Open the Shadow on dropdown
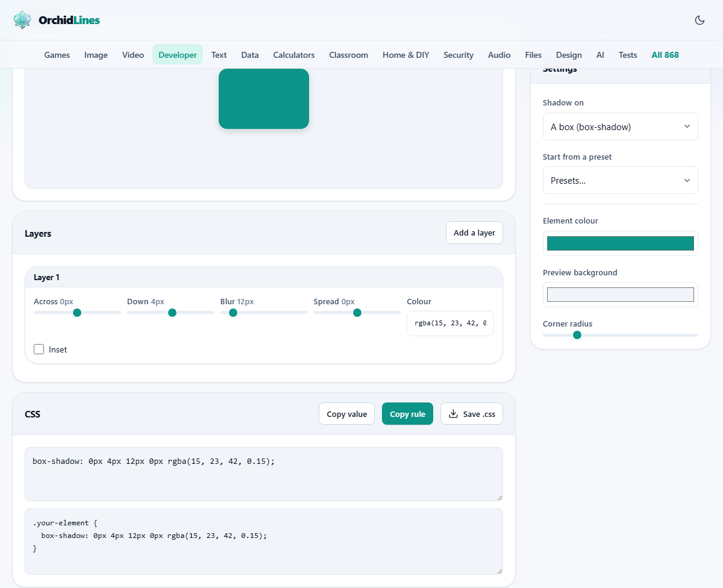The width and height of the screenshot is (723, 588). tap(620, 127)
